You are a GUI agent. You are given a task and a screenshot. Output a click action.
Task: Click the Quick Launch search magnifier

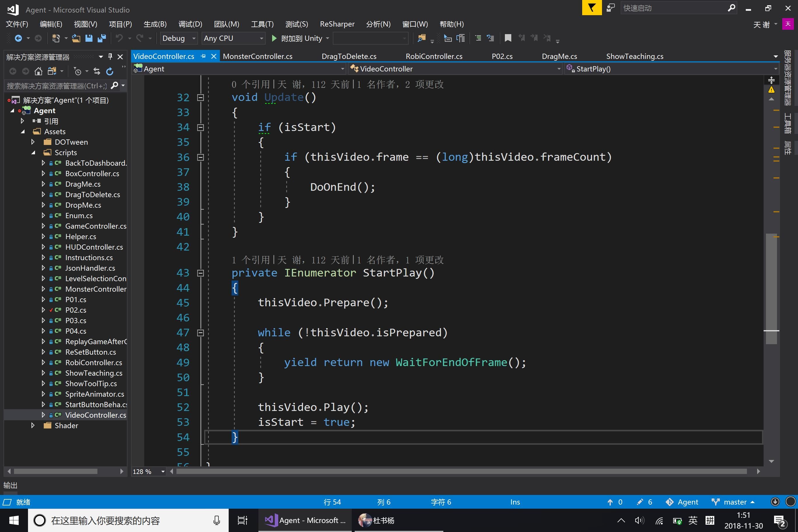point(731,8)
